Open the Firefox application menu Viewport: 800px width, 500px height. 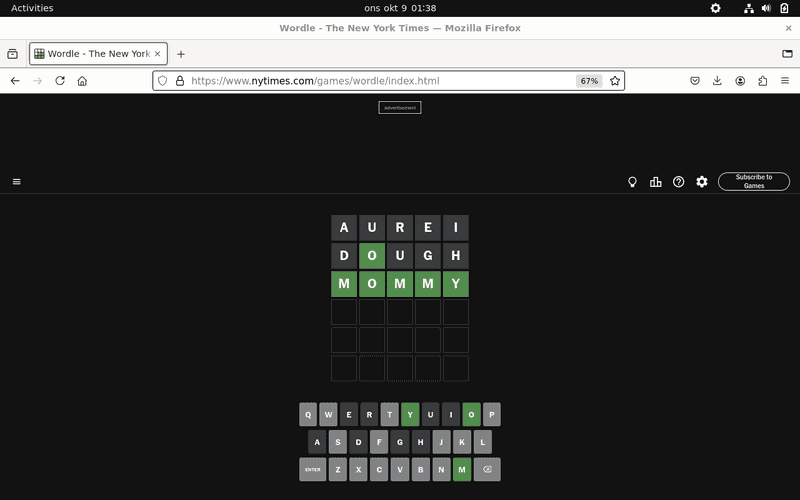(x=785, y=81)
